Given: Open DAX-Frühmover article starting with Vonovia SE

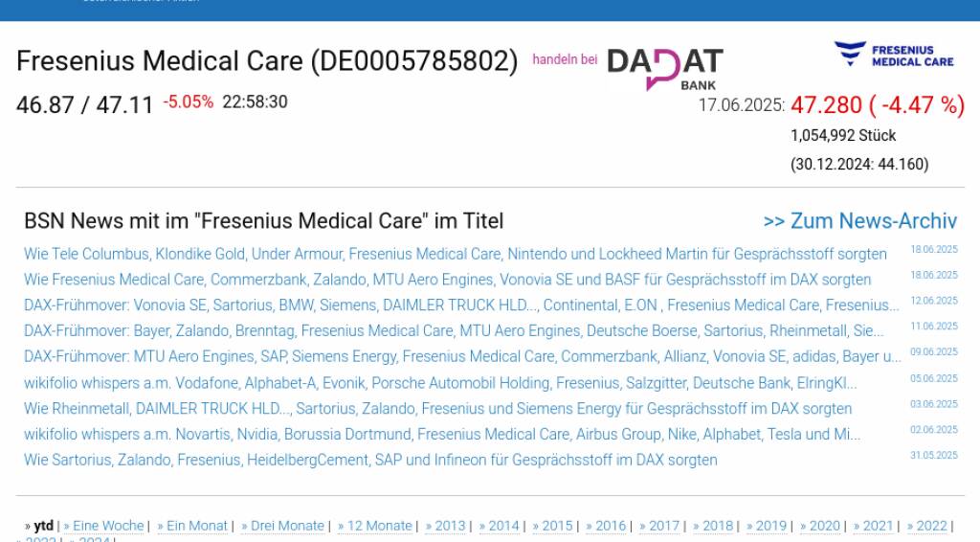Looking at the screenshot, I should [461, 305].
